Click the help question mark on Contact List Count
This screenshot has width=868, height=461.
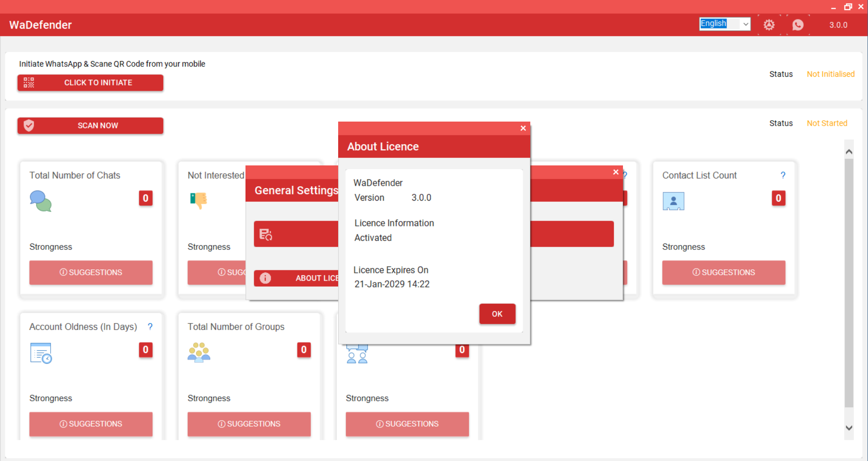click(783, 175)
